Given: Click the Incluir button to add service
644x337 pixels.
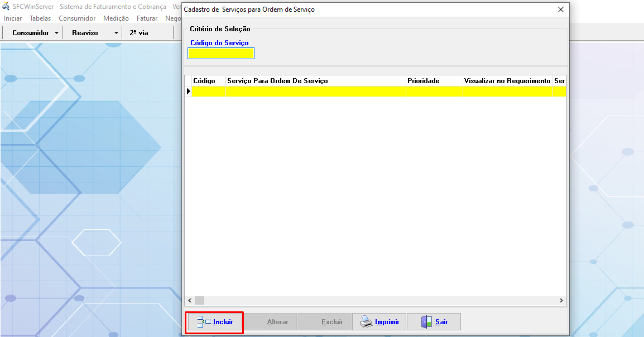Looking at the screenshot, I should (214, 322).
